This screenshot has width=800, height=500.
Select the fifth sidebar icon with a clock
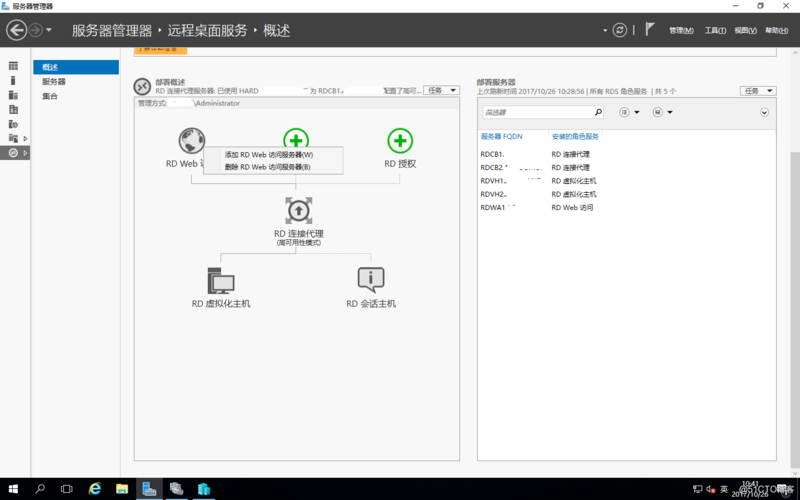pos(13,124)
